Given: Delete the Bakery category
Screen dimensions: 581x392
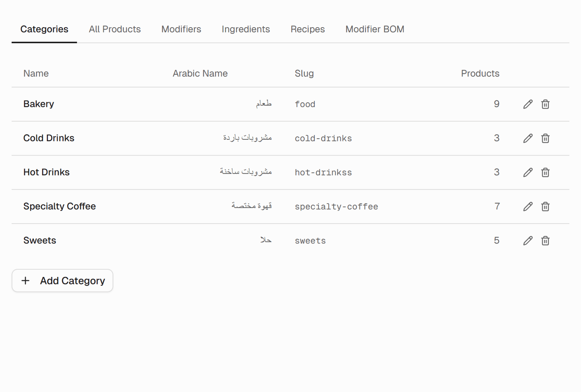Looking at the screenshot, I should point(545,104).
